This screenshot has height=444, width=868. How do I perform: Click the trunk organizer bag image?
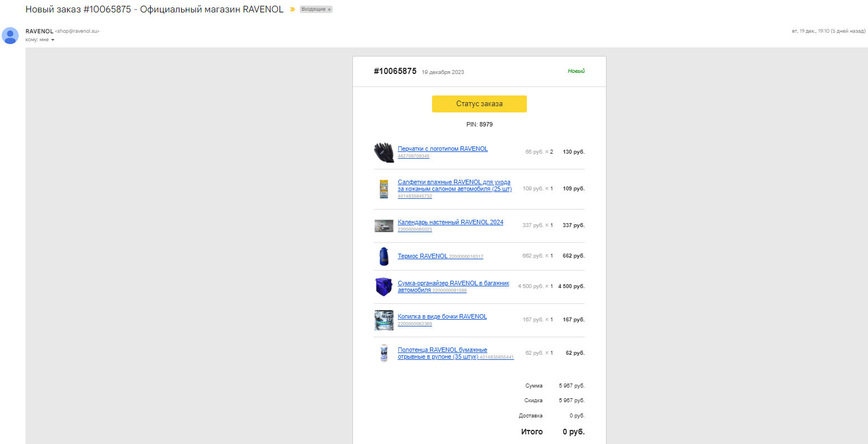tap(384, 286)
